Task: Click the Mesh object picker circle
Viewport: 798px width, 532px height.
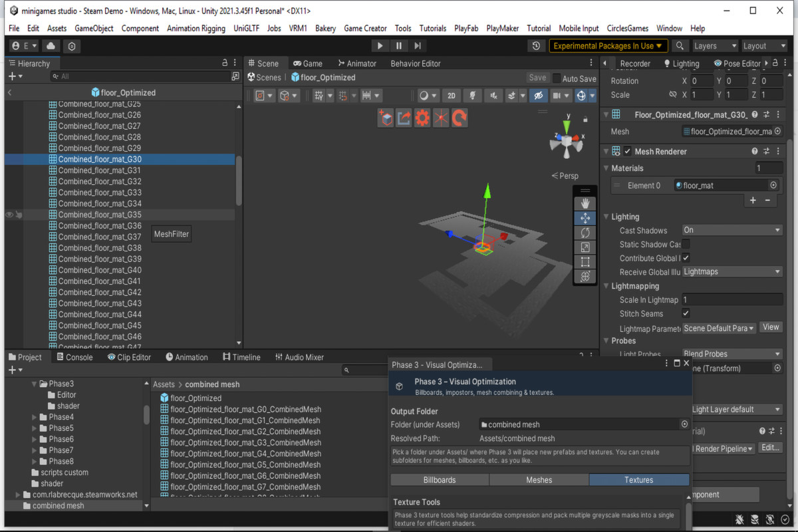Action: click(x=777, y=132)
